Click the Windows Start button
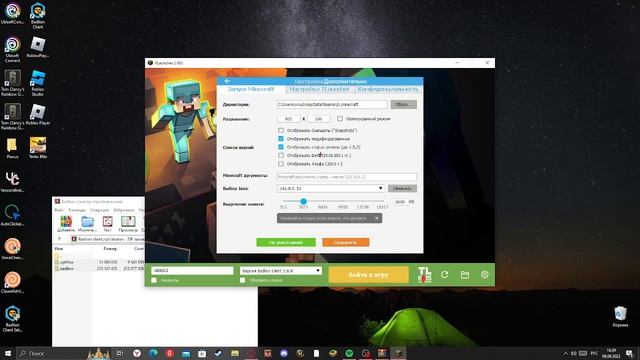Viewport: 640px width, 360px height. (x=8, y=353)
